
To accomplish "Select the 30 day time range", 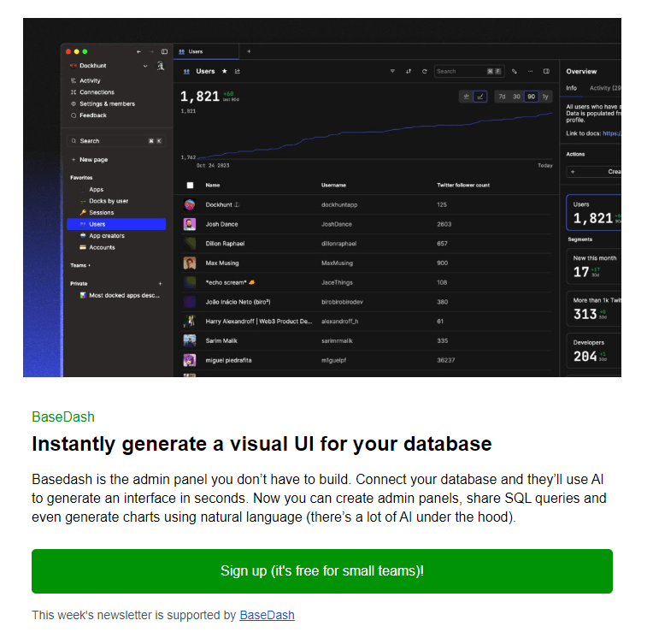I will 516,97.
